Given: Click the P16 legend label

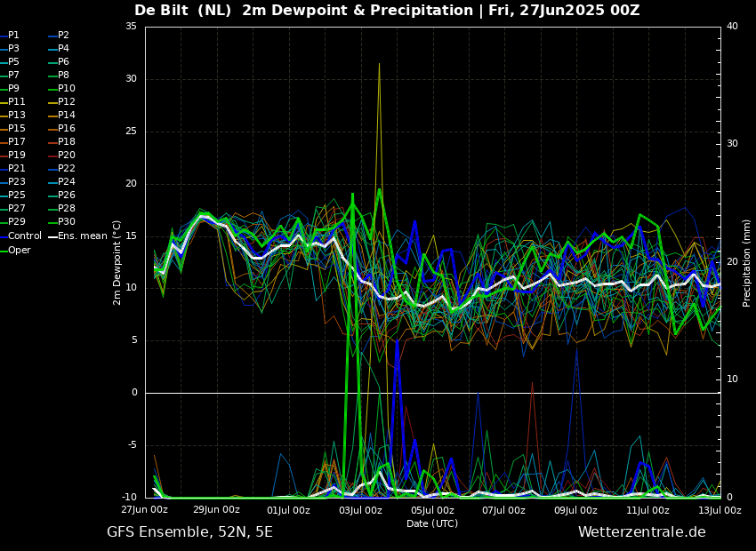Looking at the screenshot, I should click(x=67, y=129).
